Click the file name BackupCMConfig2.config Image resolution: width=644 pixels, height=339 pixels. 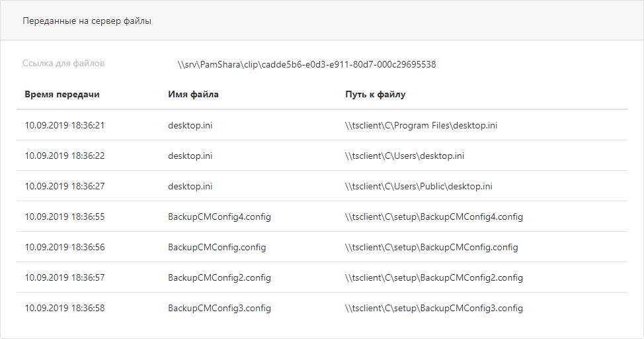tap(220, 277)
